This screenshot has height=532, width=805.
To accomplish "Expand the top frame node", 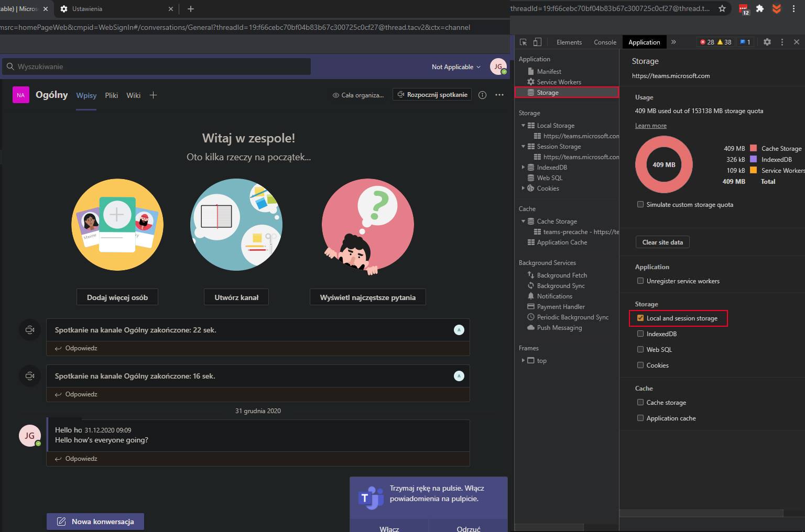I will click(523, 360).
